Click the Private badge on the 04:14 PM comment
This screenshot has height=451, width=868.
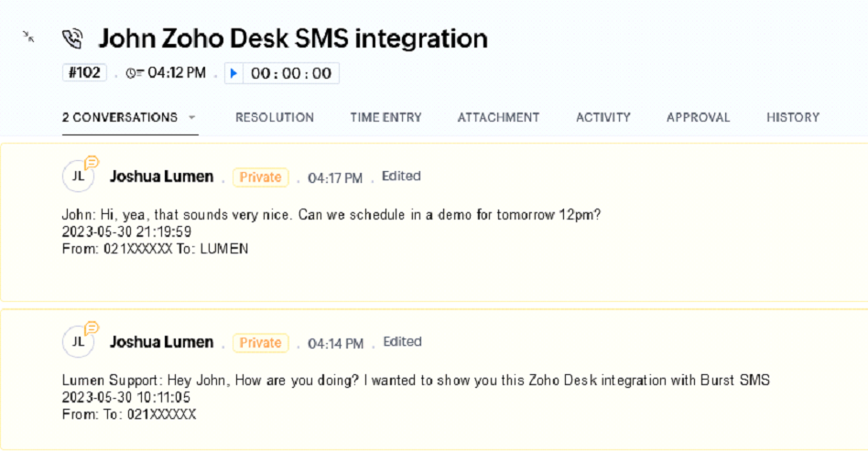260,342
